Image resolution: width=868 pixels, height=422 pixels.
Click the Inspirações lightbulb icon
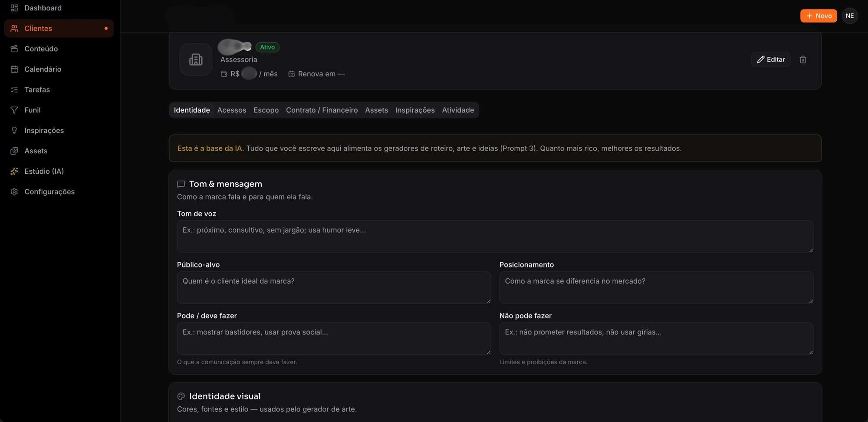14,130
